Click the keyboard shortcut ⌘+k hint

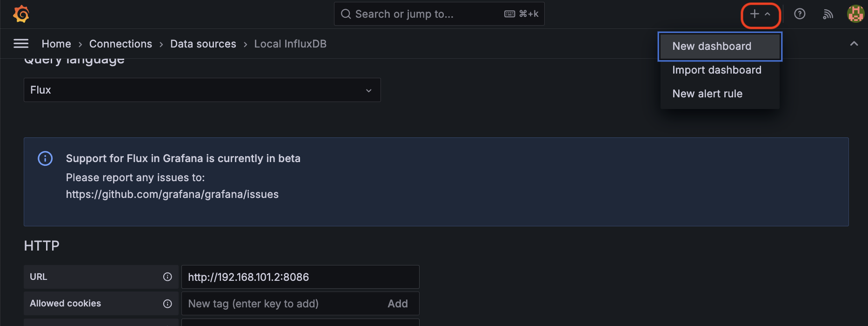click(x=522, y=14)
